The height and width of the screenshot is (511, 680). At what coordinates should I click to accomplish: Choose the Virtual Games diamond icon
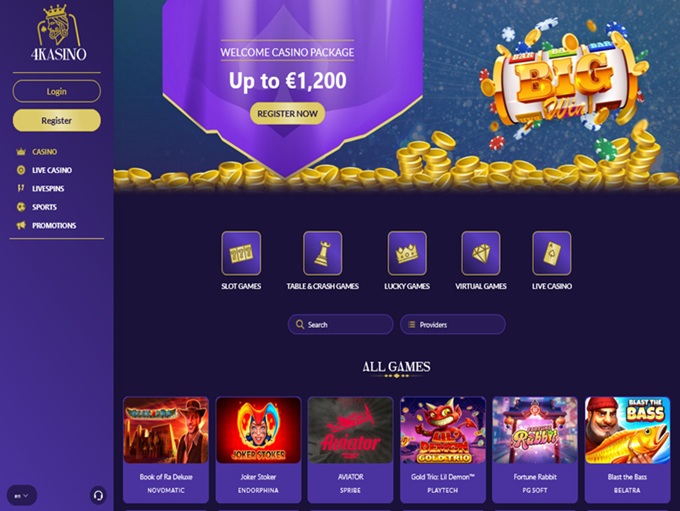click(x=481, y=253)
